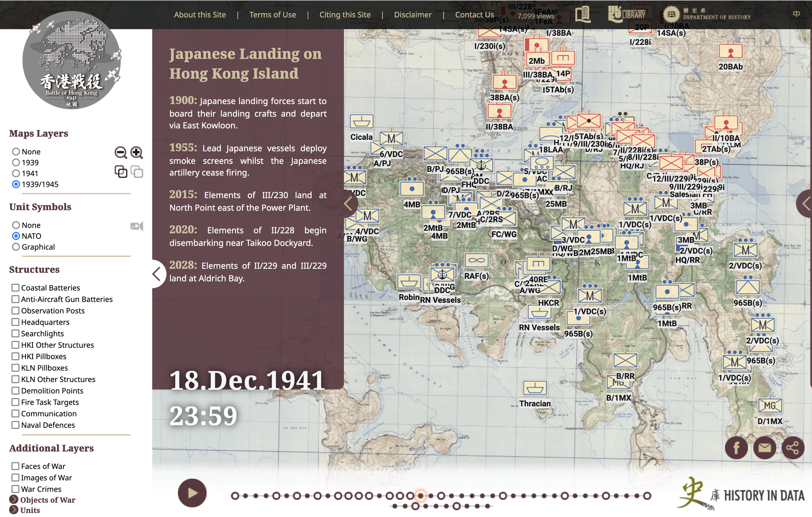This screenshot has height=517, width=812.
Task: Click the last marker on the timeline
Action: click(x=647, y=496)
